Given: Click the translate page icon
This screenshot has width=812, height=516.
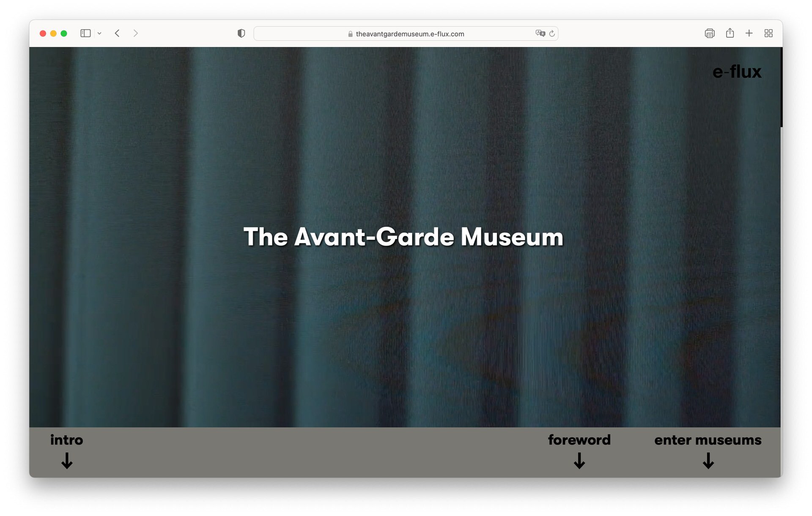Looking at the screenshot, I should click(x=540, y=33).
